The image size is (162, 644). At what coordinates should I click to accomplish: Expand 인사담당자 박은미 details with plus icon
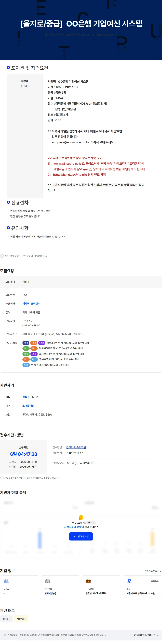(93, 463)
